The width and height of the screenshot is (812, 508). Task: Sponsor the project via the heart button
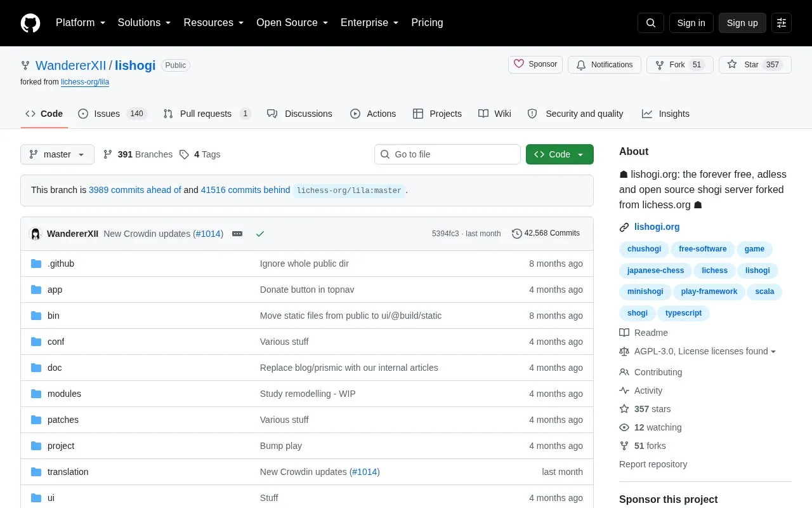tap(535, 64)
